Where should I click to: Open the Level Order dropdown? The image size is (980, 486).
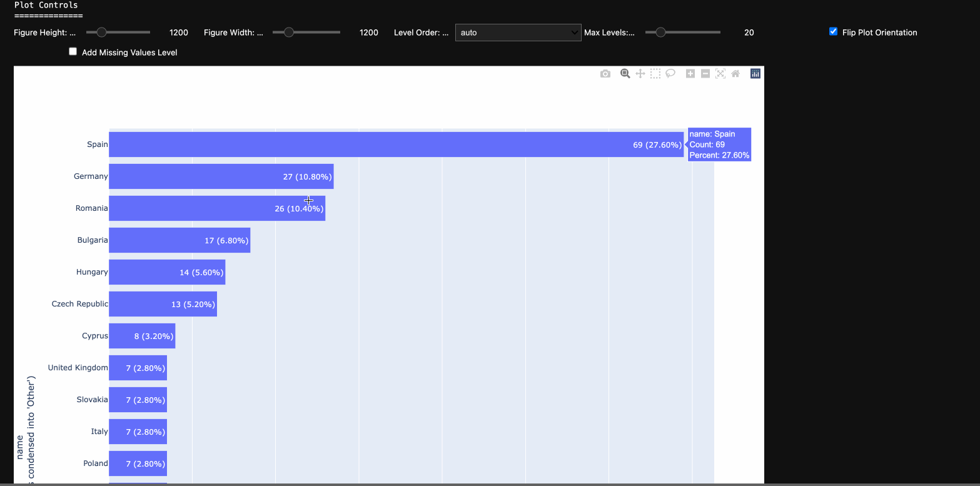[x=518, y=33]
